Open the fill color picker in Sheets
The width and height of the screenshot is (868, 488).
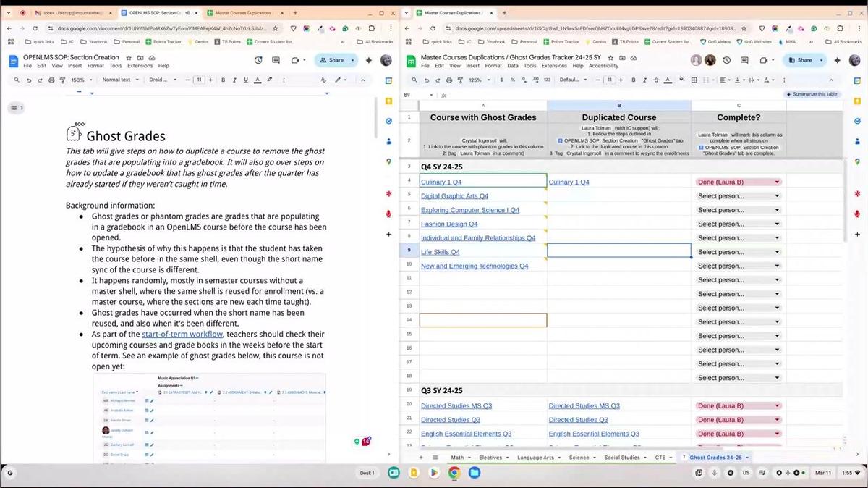coord(682,80)
